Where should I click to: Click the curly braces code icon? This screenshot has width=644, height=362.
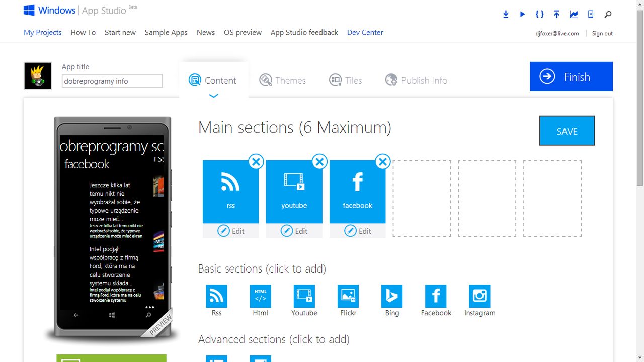[x=540, y=14]
